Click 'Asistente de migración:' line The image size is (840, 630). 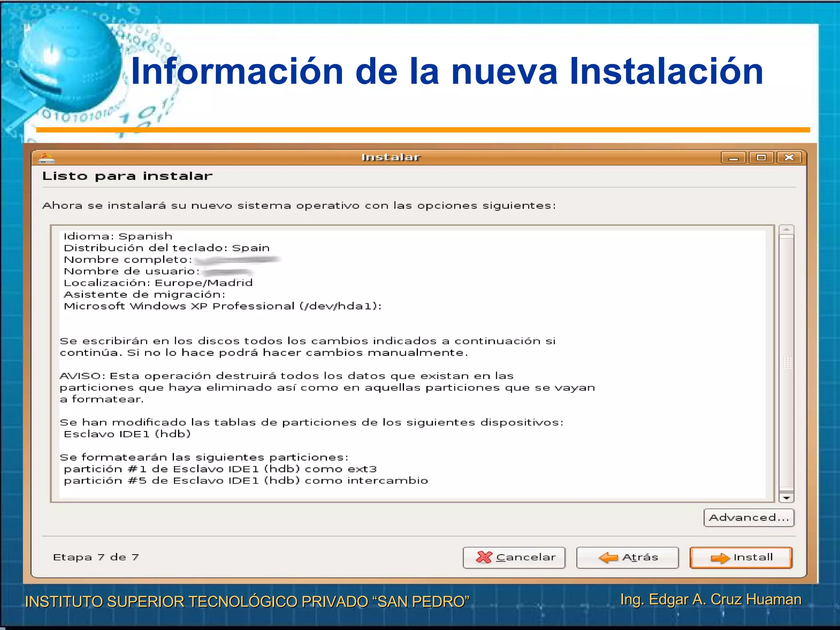click(x=145, y=294)
